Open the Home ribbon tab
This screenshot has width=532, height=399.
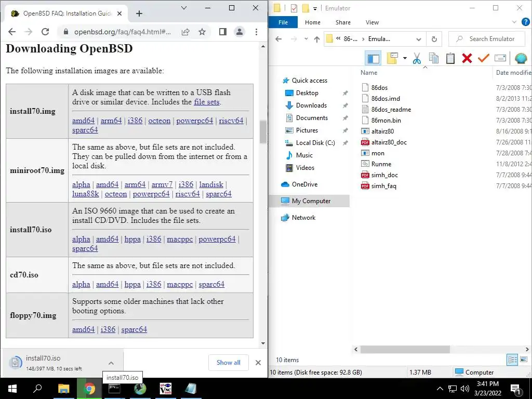point(312,22)
